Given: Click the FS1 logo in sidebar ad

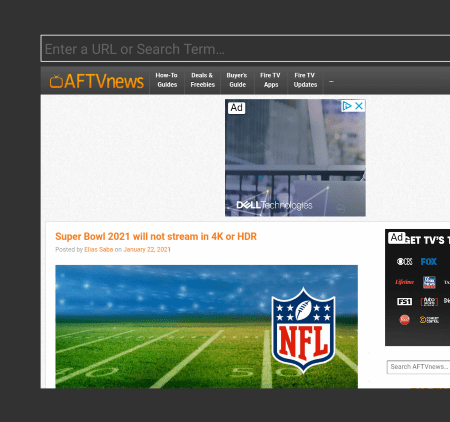Looking at the screenshot, I should coord(404,301).
